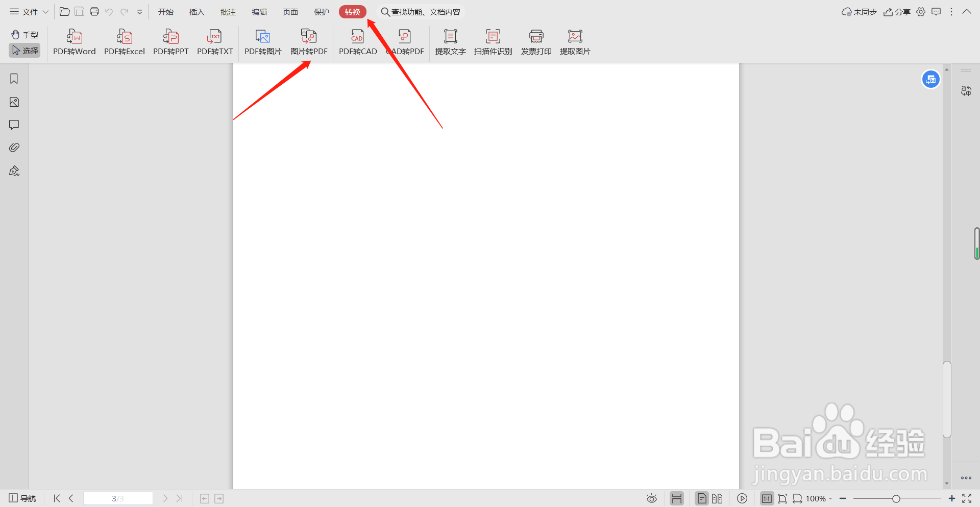Go to the previous page
This screenshot has width=980, height=507.
coord(71,498)
